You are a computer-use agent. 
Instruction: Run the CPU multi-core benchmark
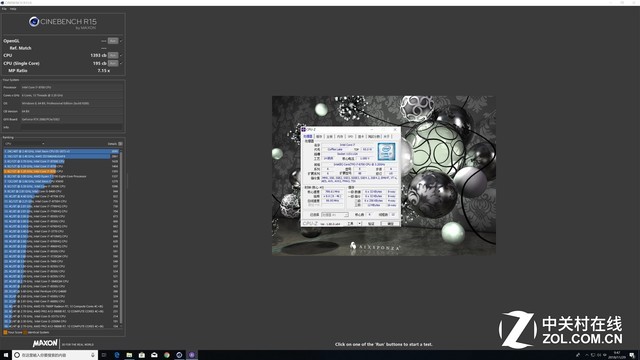click(x=113, y=55)
